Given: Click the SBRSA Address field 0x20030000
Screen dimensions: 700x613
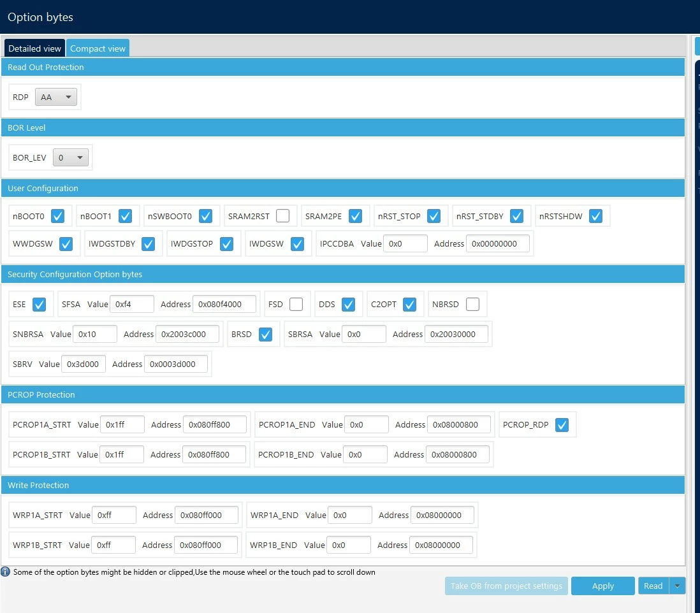Looking at the screenshot, I should (456, 334).
